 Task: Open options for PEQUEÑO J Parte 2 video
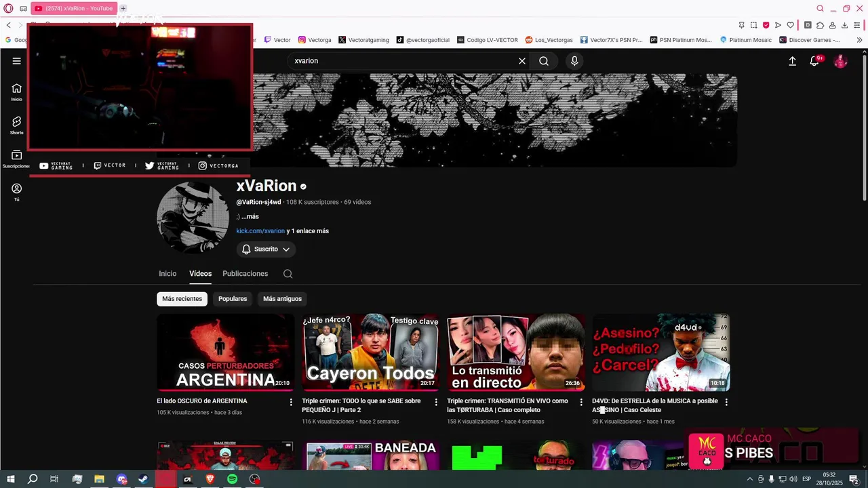point(436,402)
